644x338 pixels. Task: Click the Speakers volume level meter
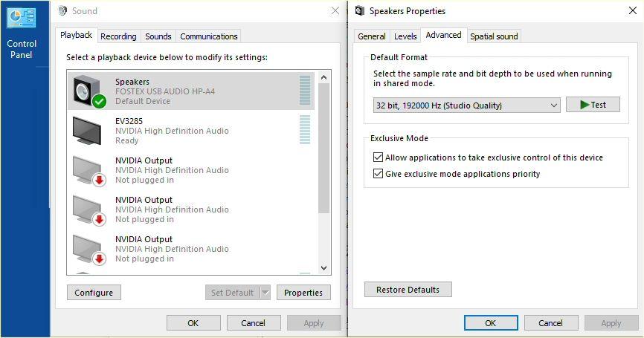point(305,91)
